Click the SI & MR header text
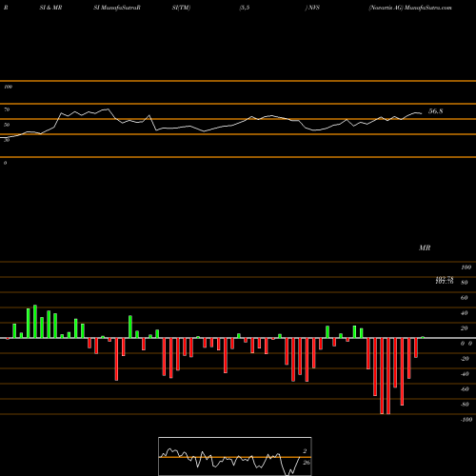The width and height of the screenshot is (476, 476). click(x=50, y=8)
